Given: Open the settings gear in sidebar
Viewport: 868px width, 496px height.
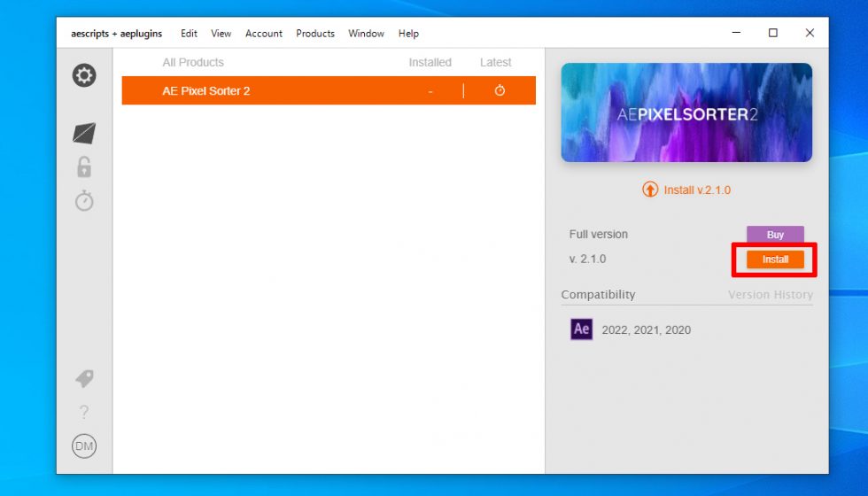Looking at the screenshot, I should (x=84, y=75).
